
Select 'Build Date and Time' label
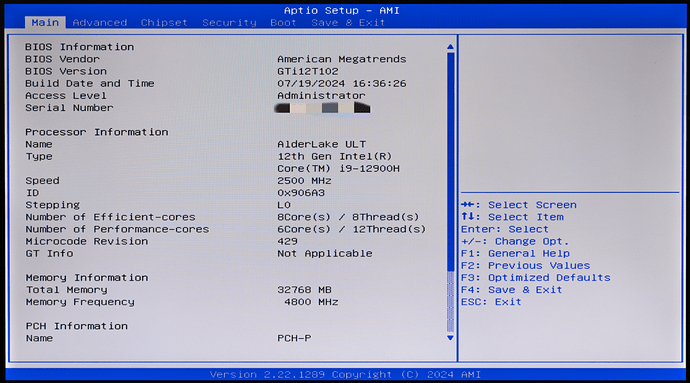click(90, 83)
